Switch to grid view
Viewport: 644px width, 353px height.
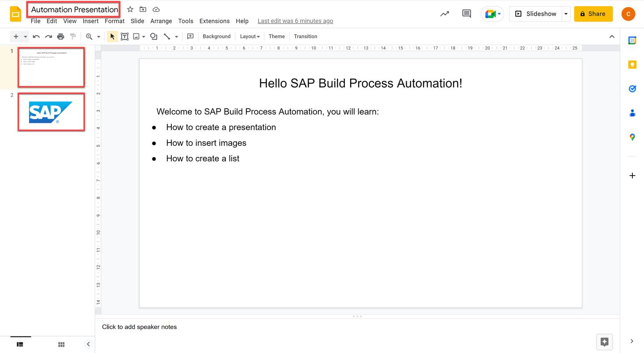[x=61, y=344]
